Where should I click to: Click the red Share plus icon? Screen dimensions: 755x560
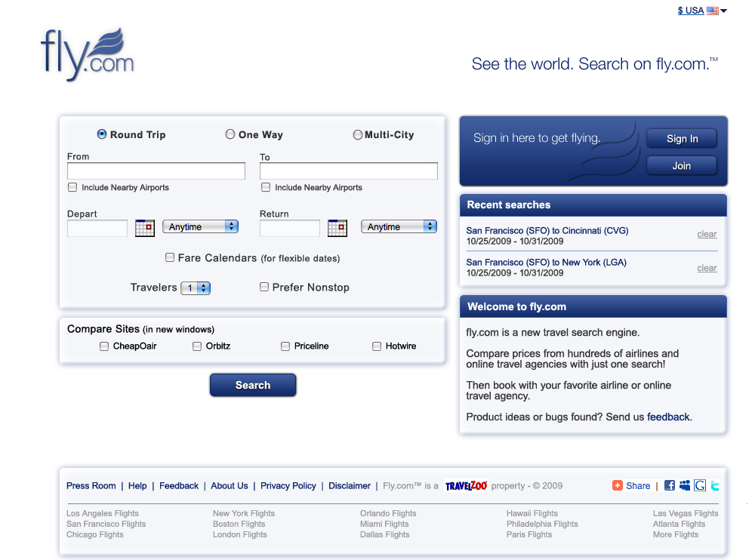pos(618,485)
